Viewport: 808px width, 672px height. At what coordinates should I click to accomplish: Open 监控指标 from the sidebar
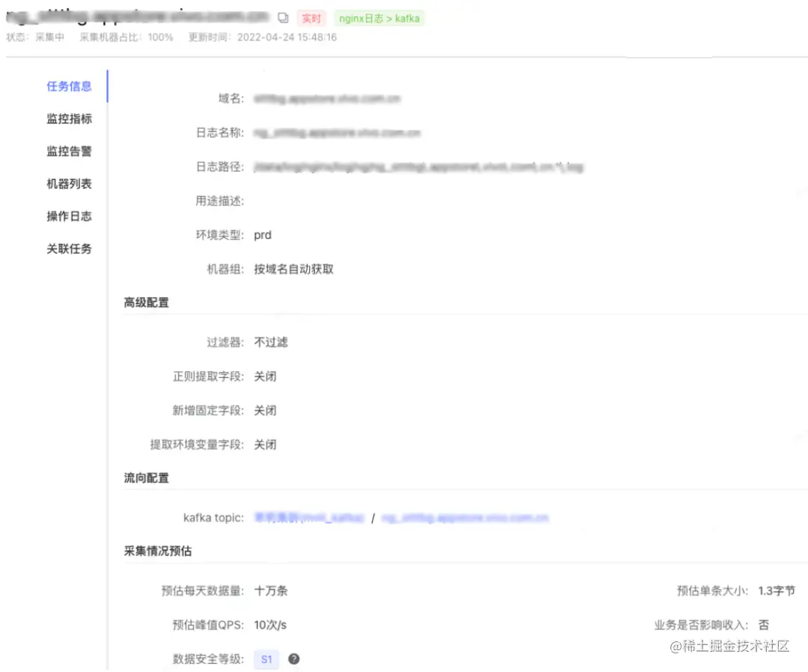pos(70,119)
